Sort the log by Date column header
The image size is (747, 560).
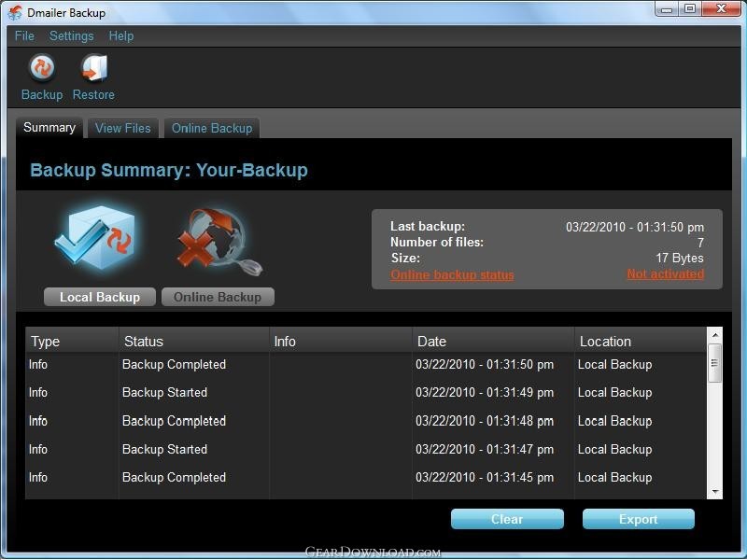pos(492,341)
